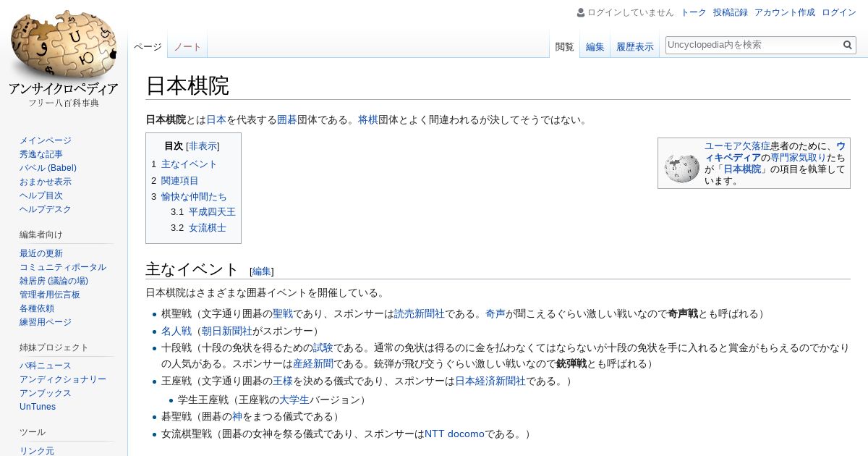868x456 pixels.
Task: Focus the Uncyclopedia内を検索 search field
Action: click(753, 45)
